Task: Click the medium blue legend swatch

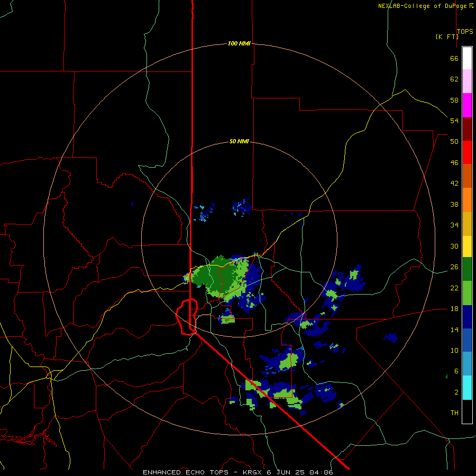Action: 467,340
